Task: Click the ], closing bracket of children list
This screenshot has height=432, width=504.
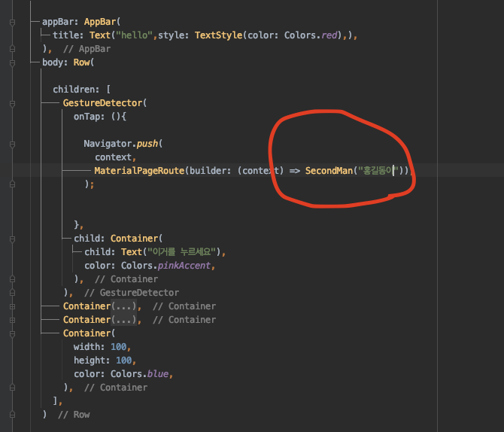Action: click(57, 401)
